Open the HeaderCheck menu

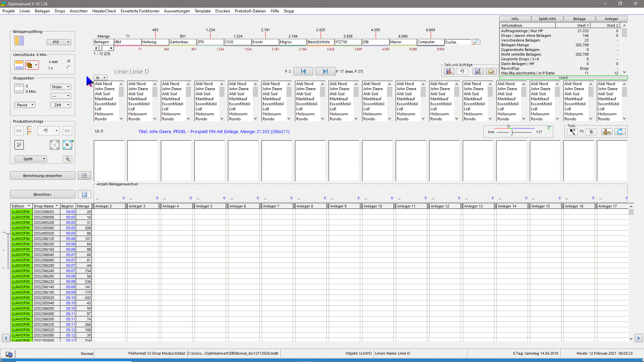pos(104,11)
